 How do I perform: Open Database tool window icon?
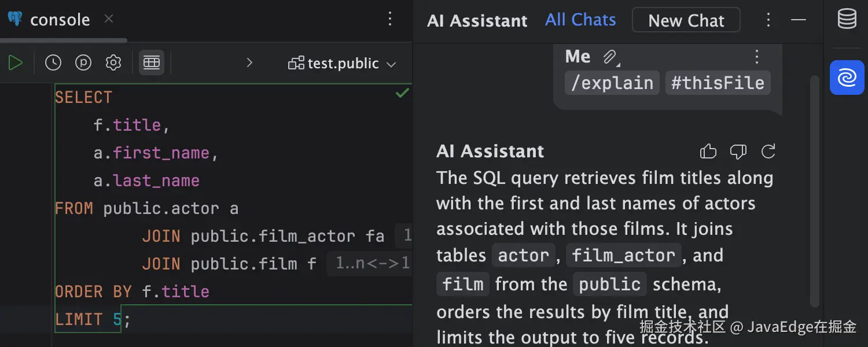[847, 20]
